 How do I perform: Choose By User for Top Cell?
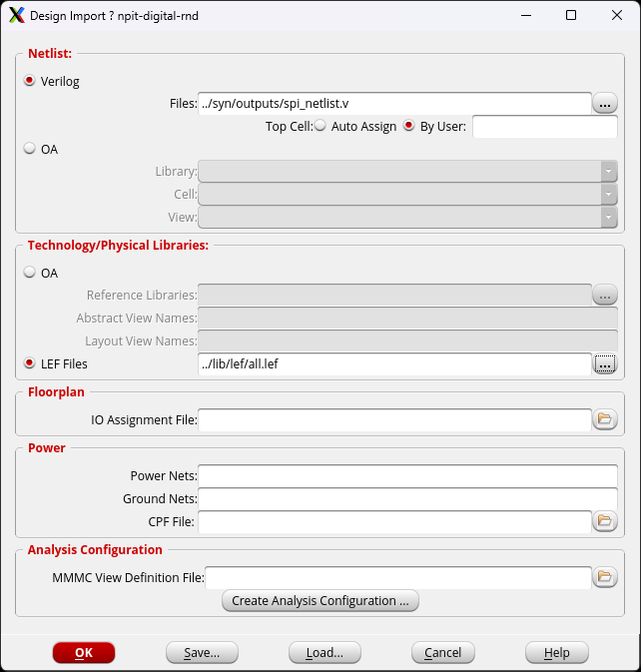point(409,126)
